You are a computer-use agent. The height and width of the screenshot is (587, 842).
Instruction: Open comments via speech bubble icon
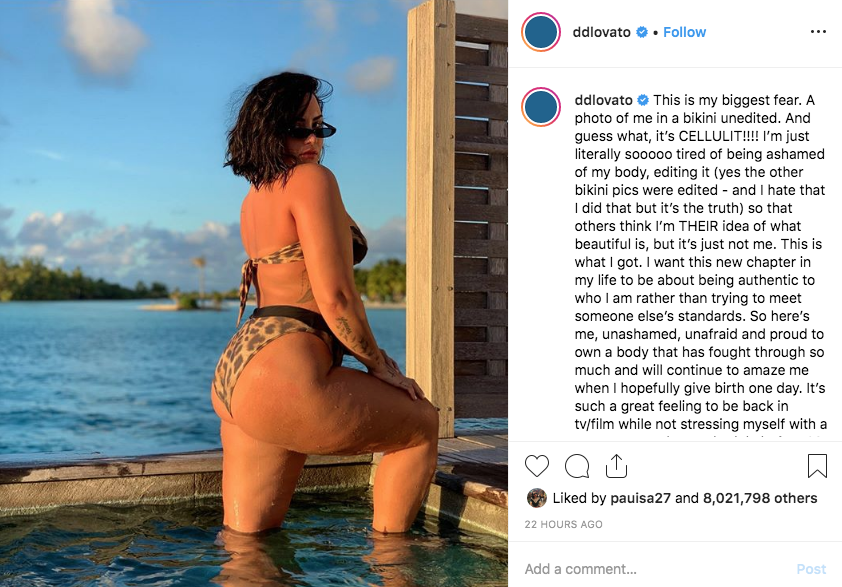coord(577,466)
